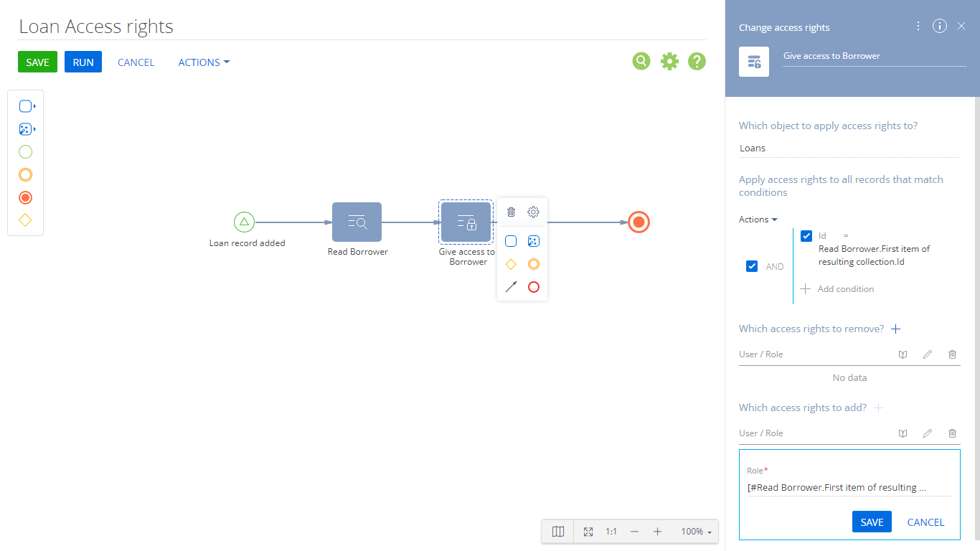The image size is (980, 551).
Task: Cancel the role entry in the panel
Action: coord(925,522)
